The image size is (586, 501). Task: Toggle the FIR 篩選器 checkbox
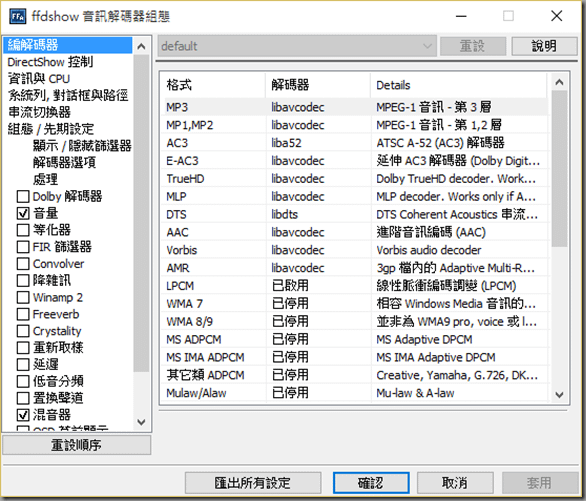(x=23, y=247)
